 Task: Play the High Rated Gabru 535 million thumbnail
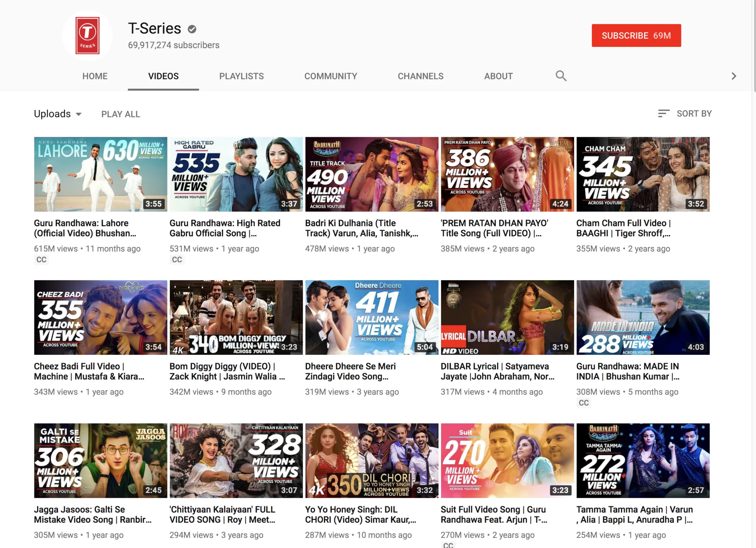tap(236, 174)
